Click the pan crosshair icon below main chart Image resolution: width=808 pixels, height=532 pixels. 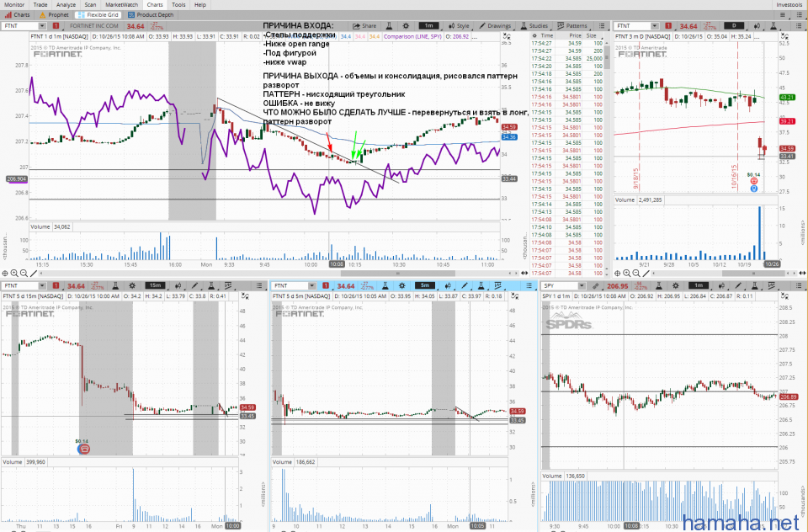pyautogui.click(x=5, y=274)
